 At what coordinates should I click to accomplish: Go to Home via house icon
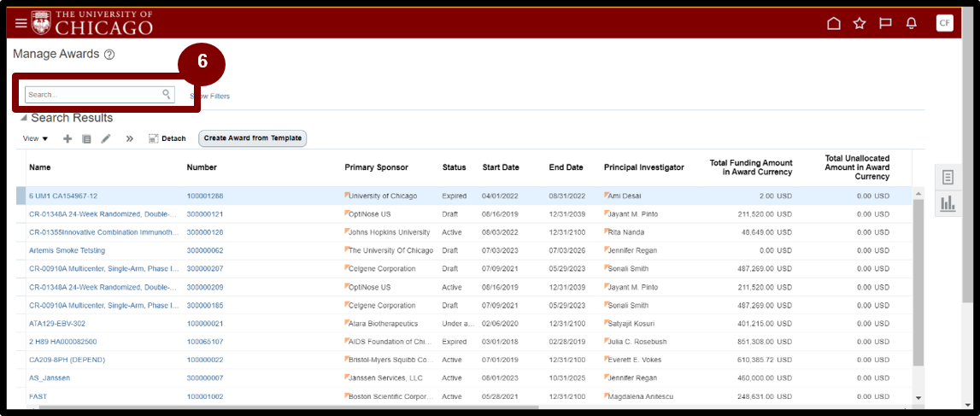point(833,24)
